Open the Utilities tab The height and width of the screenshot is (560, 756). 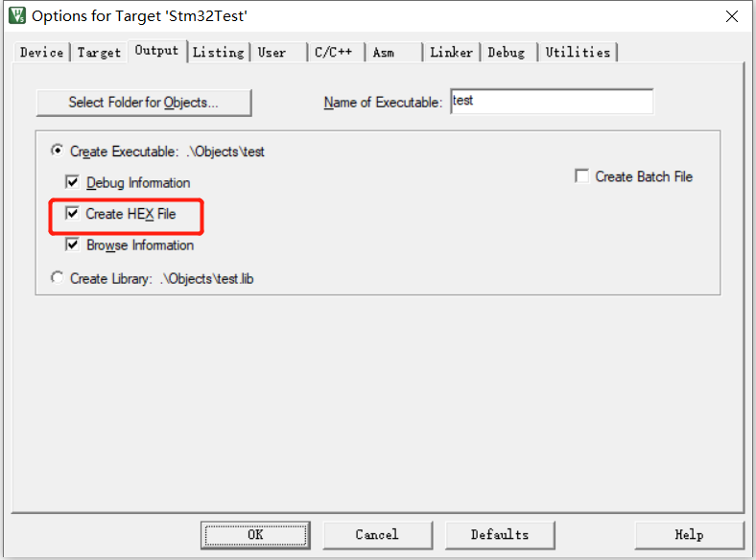[578, 52]
